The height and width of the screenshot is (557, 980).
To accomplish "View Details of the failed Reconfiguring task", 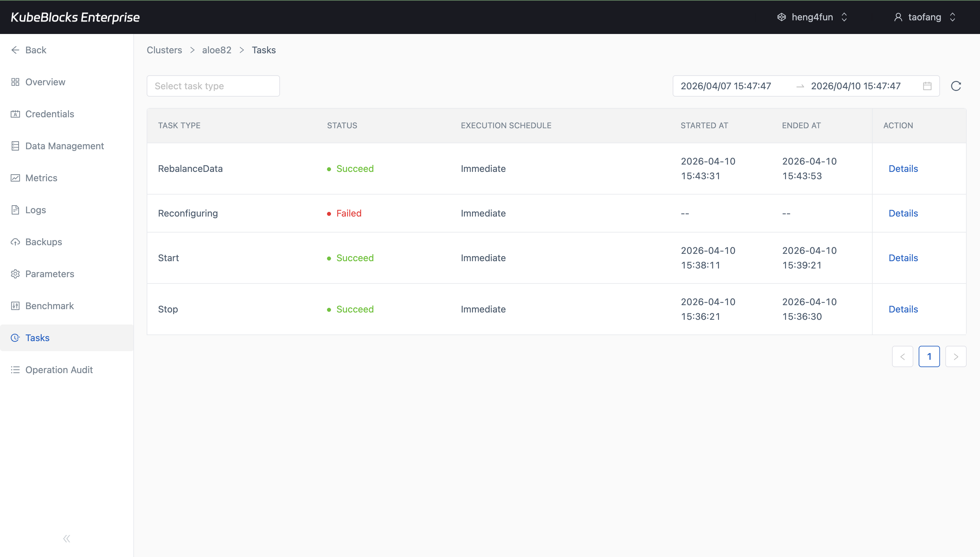I will (903, 213).
